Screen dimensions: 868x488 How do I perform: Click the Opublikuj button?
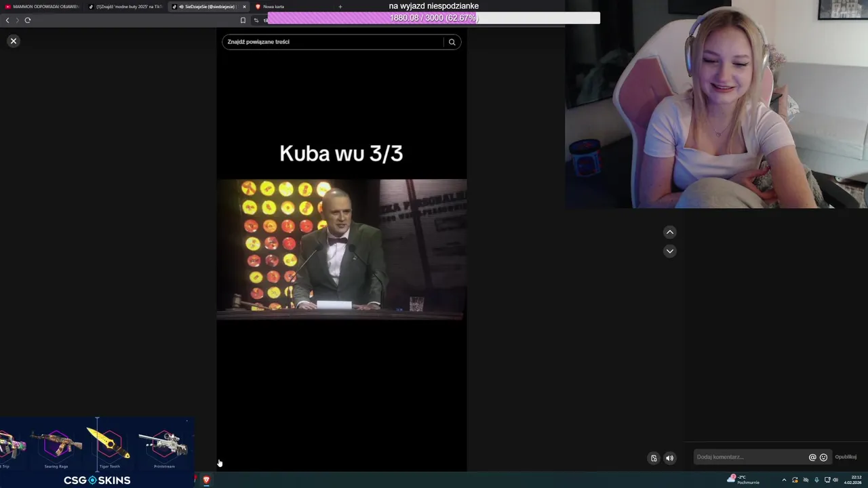846,457
